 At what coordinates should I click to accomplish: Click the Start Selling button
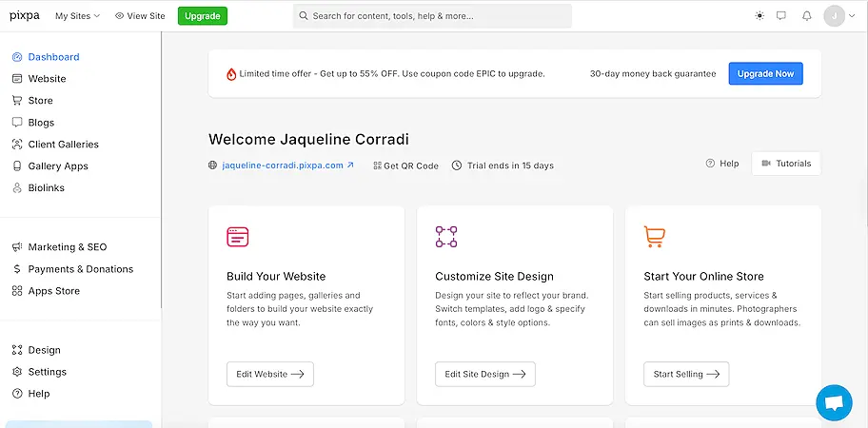686,374
